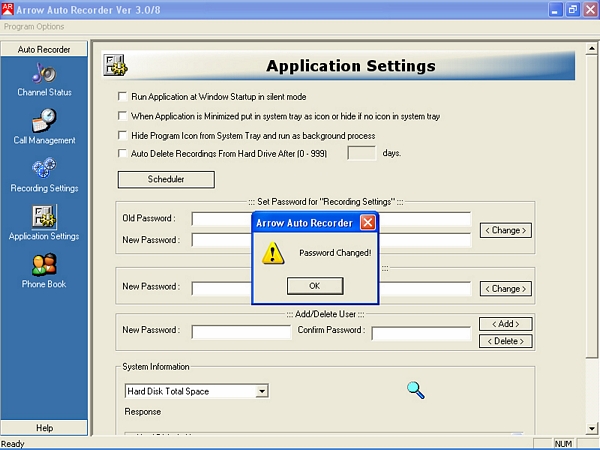The image size is (600, 450).
Task: Click the Application Settings header icon
Action: (x=116, y=65)
